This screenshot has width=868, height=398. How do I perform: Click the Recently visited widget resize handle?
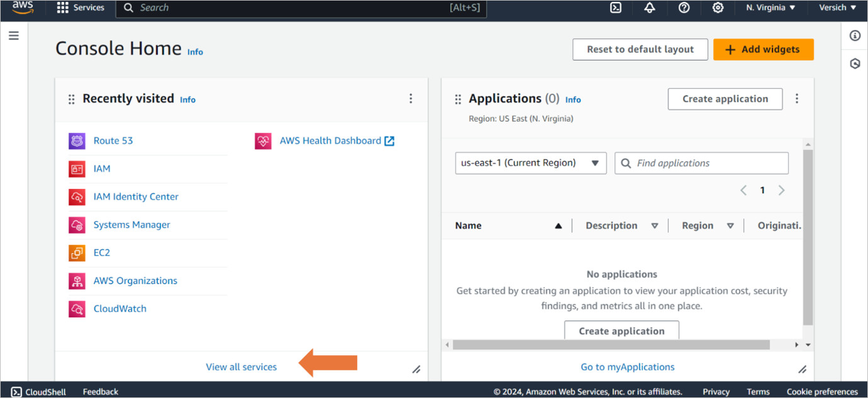[x=416, y=370]
